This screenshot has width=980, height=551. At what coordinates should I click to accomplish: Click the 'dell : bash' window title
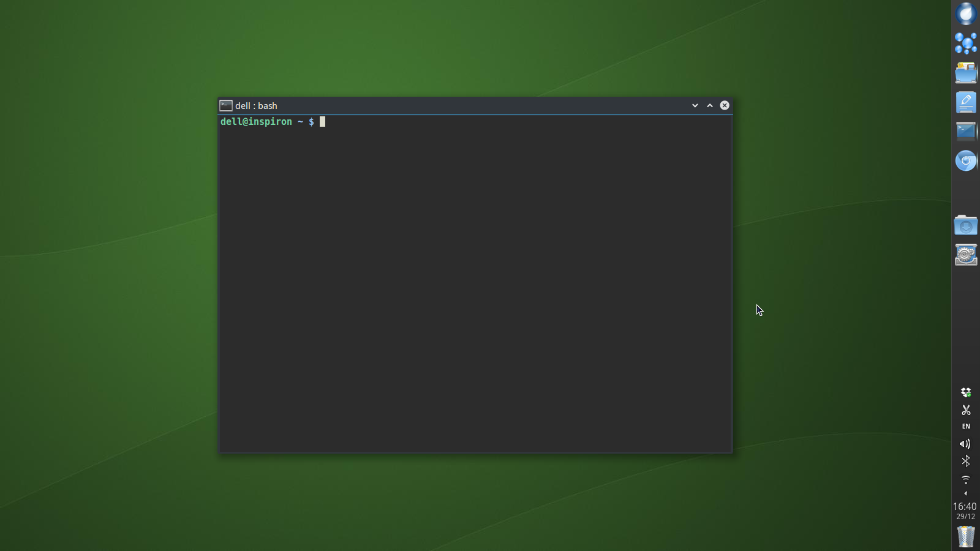tap(256, 106)
